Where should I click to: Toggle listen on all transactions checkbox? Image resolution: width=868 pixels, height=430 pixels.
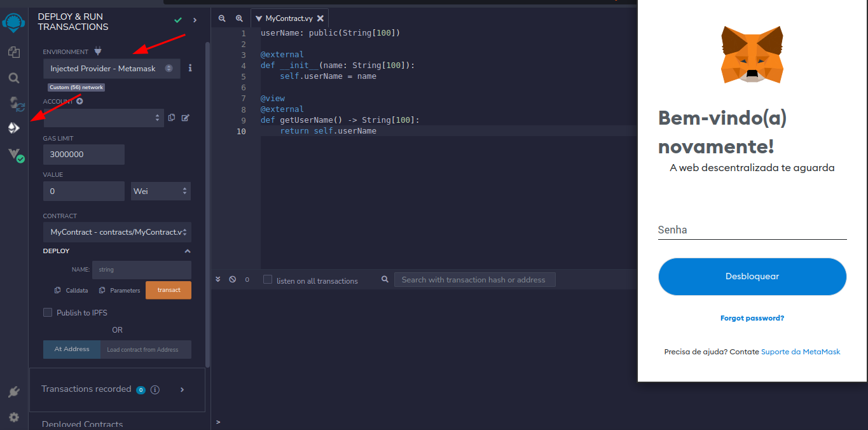click(268, 280)
